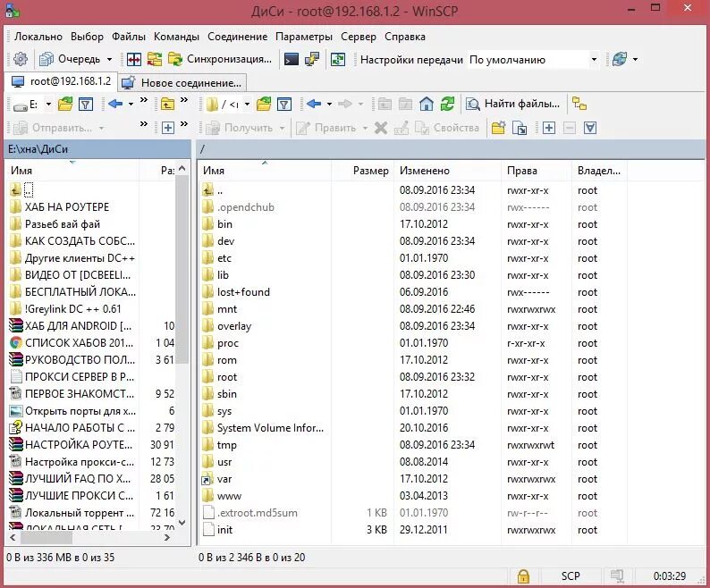Click the Synchronize icon with yellow folders
This screenshot has height=588, width=710.
(x=155, y=59)
